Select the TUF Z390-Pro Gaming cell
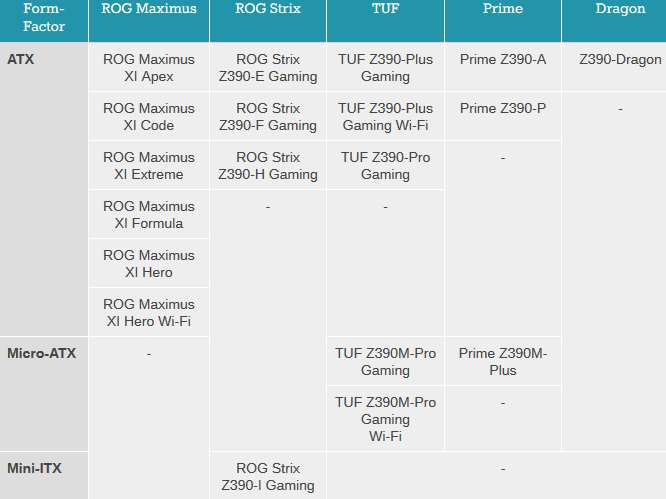This screenshot has width=666, height=499. [385, 165]
